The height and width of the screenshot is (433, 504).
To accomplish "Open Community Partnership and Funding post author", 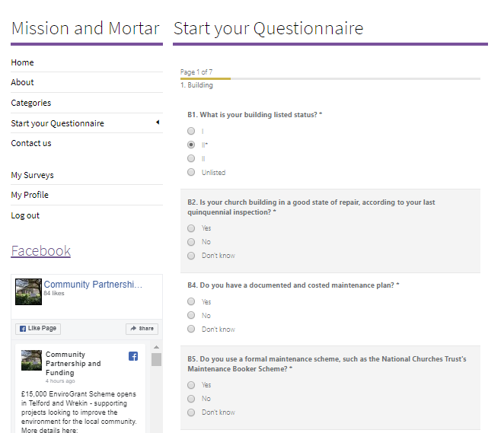I will [73, 363].
